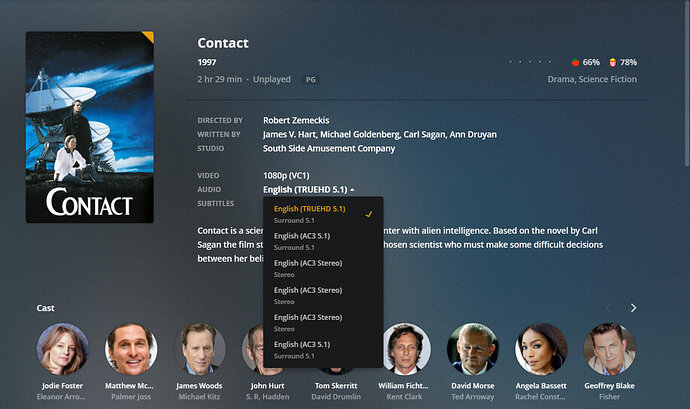Click the 1080p (VC1) video value
This screenshot has width=690, height=409.
pyautogui.click(x=286, y=176)
